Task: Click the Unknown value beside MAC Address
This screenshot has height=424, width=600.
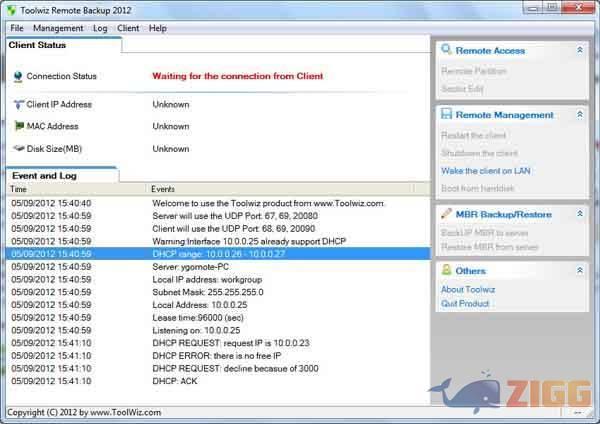Action: (x=171, y=126)
